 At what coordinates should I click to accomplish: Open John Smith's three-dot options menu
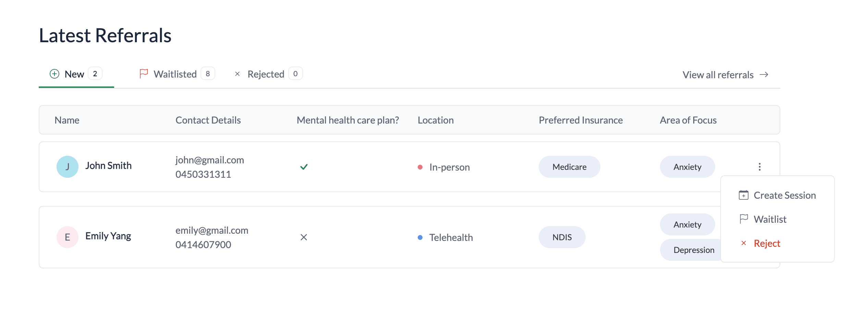click(x=760, y=167)
